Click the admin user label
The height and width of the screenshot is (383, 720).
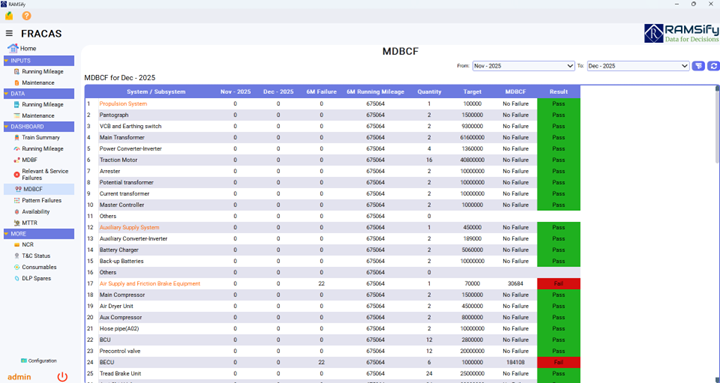click(x=19, y=377)
